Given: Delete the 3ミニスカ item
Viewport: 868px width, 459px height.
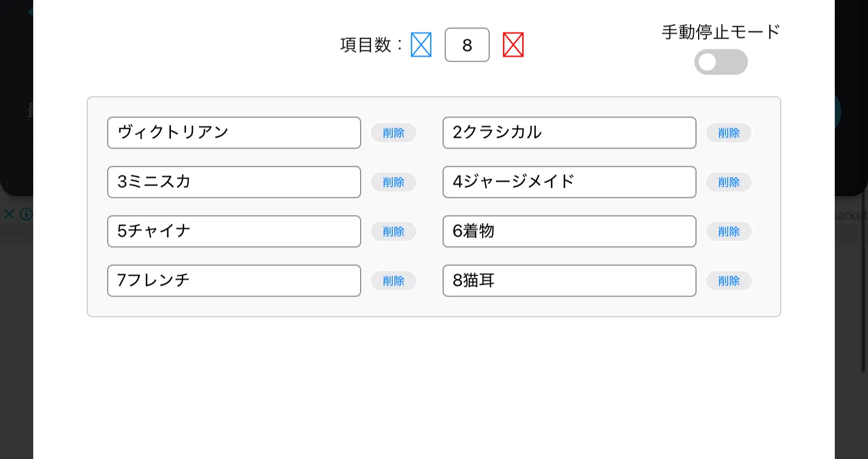Looking at the screenshot, I should (393, 182).
